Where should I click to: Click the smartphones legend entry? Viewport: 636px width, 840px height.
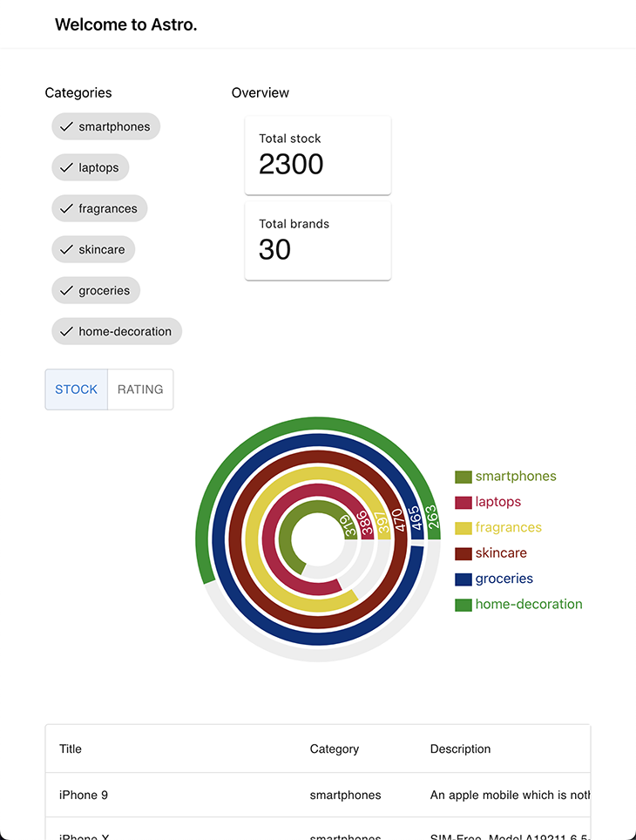click(x=505, y=477)
